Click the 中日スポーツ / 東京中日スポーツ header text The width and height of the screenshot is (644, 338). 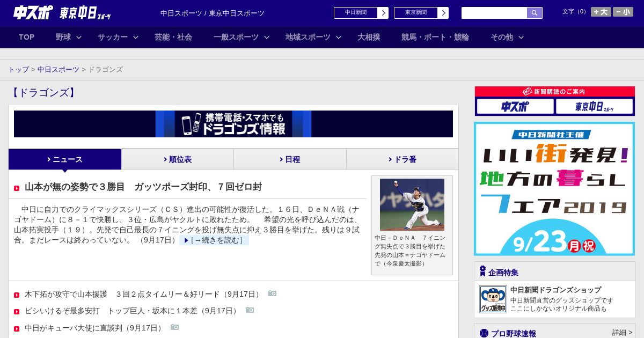coord(213,13)
